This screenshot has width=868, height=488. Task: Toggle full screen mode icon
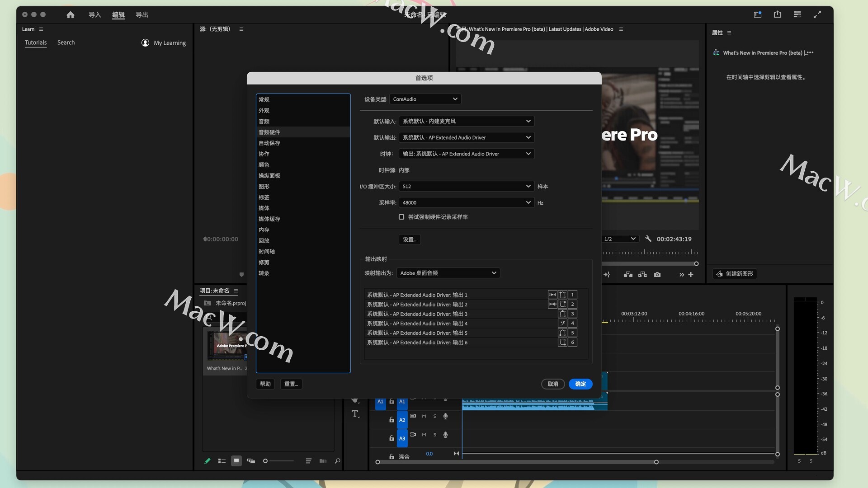[x=817, y=14]
